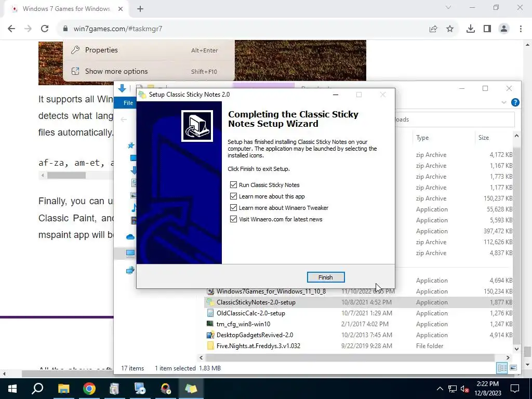This screenshot has height=399, width=532.
Task: Select OldClassicCalc-2.0-setup file
Action: (251, 313)
